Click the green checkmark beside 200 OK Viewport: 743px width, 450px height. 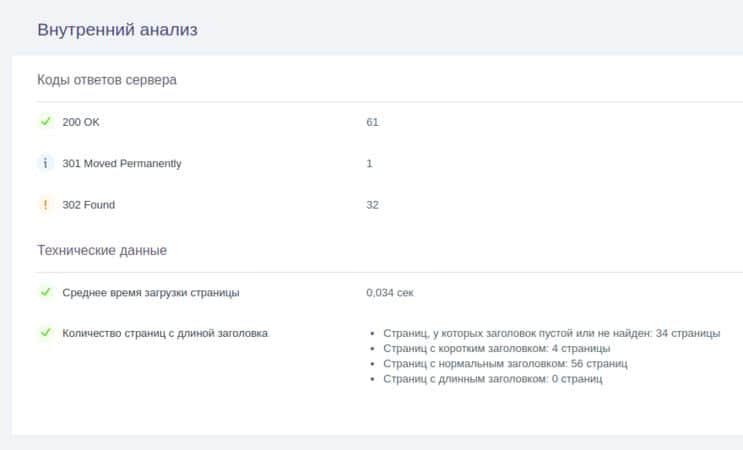pos(45,122)
